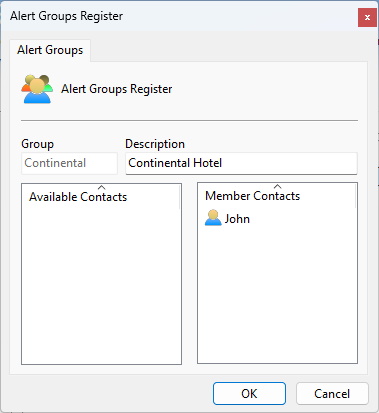Click the OK button

pyautogui.click(x=249, y=394)
